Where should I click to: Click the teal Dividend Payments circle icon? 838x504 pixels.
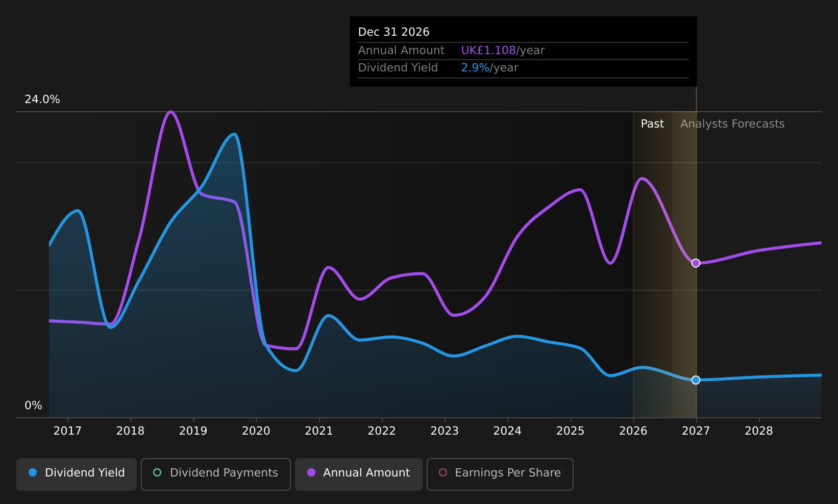pos(157,472)
